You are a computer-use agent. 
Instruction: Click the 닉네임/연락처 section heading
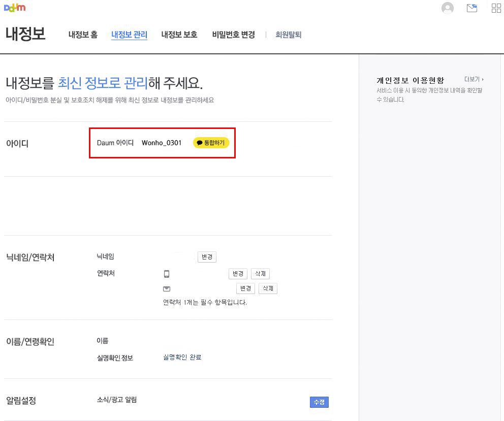pos(30,257)
